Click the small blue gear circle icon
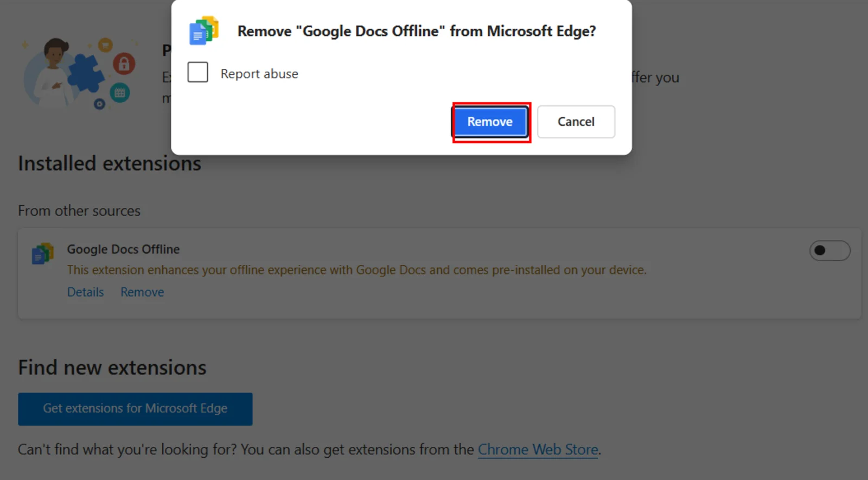 pyautogui.click(x=99, y=104)
